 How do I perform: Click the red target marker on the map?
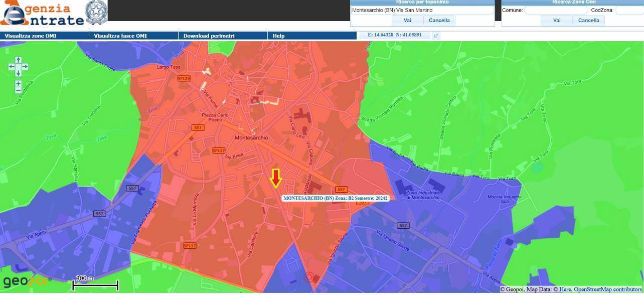click(x=309, y=277)
